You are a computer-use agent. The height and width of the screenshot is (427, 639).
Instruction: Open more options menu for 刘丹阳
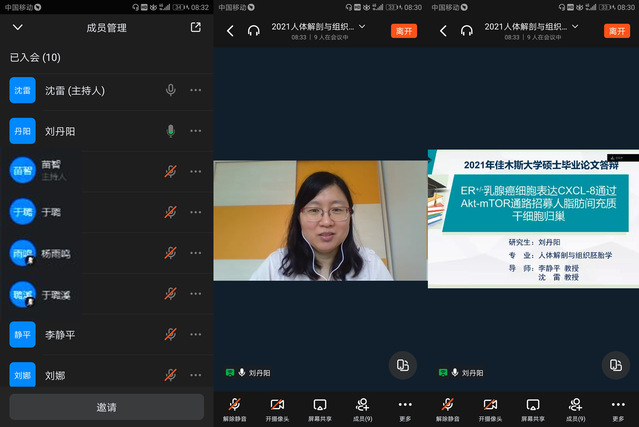196,131
